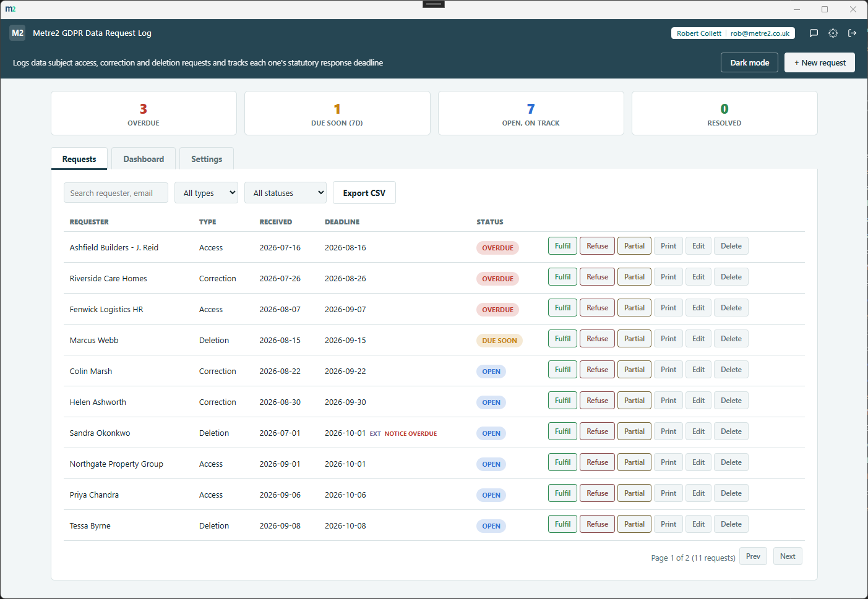Export the list as CSV
Viewport: 868px width, 599px height.
click(364, 193)
